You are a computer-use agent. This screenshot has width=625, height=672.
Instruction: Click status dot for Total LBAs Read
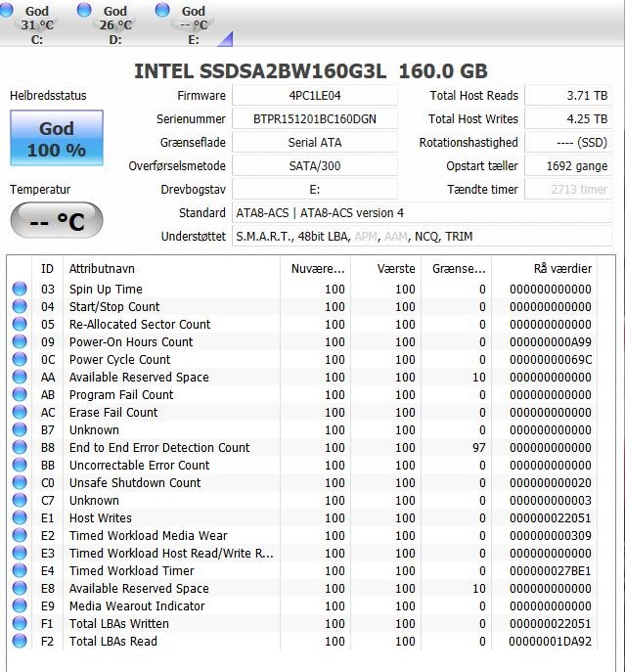click(x=20, y=641)
